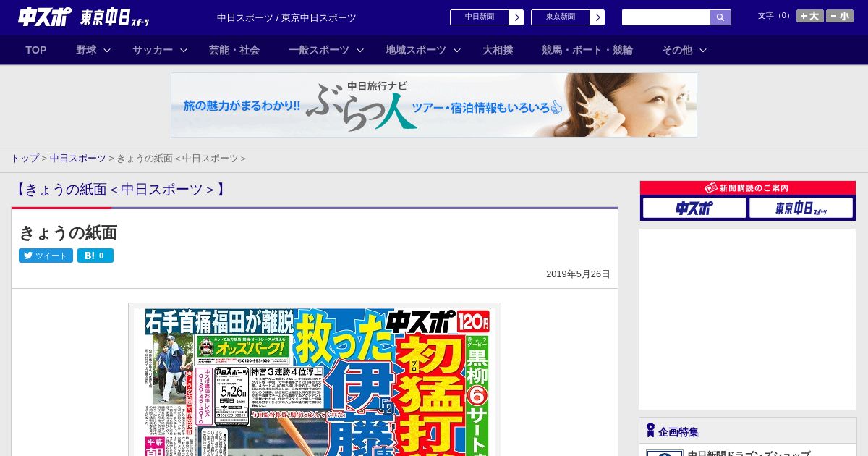Viewport: 868px width, 456px height.
Task: Click the 中スポ logo in header
Action: (45, 17)
